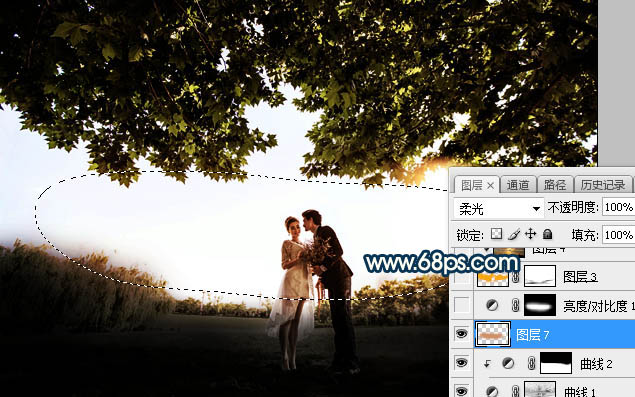Hide 图层 7 with its eye icon
The height and width of the screenshot is (397, 635).
pos(462,334)
